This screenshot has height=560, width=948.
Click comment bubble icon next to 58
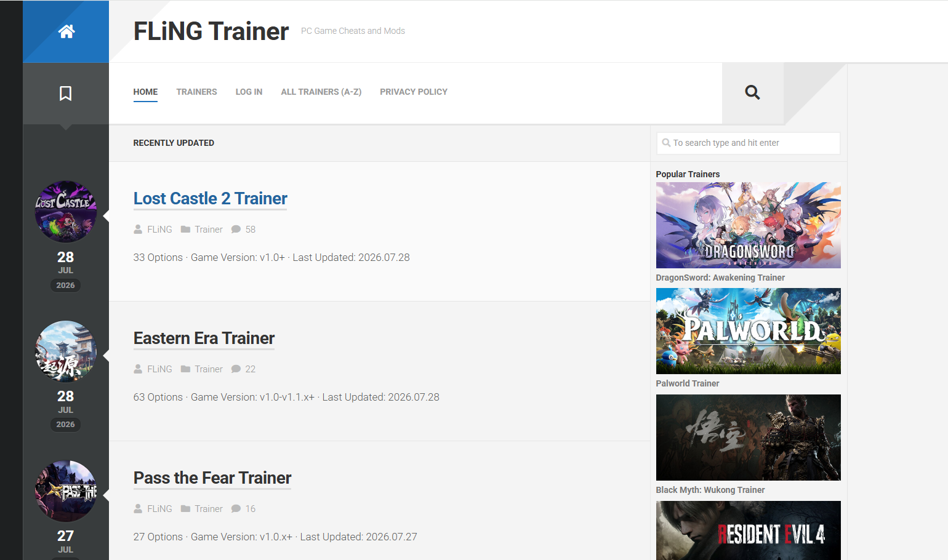pyautogui.click(x=236, y=230)
